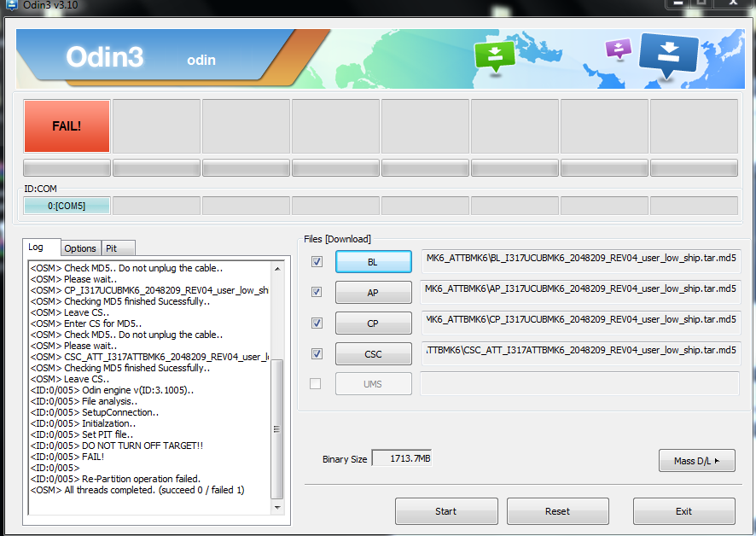This screenshot has height=536, width=756.
Task: Click 'Enter CS for MD5..' log line
Action: pyautogui.click(x=86, y=323)
